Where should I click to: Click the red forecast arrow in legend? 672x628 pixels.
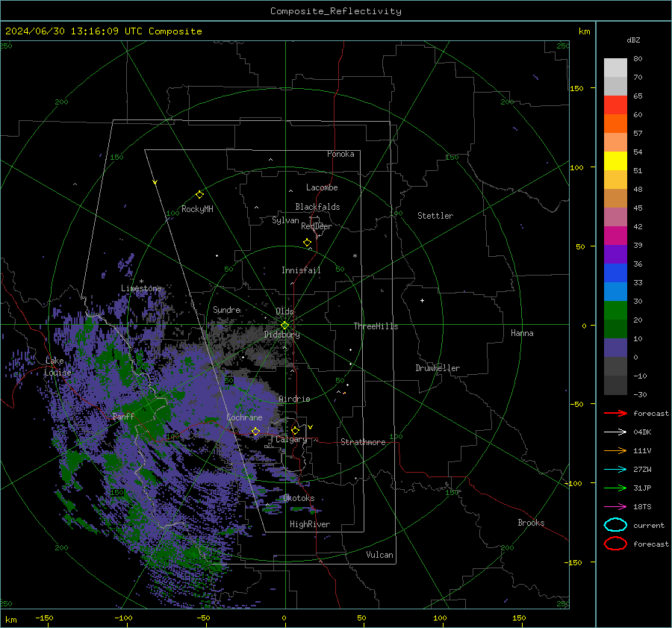coord(615,413)
